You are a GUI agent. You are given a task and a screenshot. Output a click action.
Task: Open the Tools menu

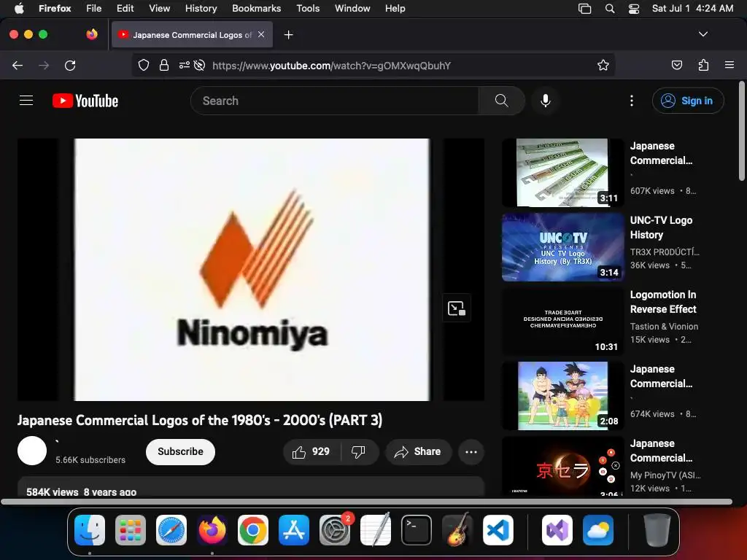point(308,9)
